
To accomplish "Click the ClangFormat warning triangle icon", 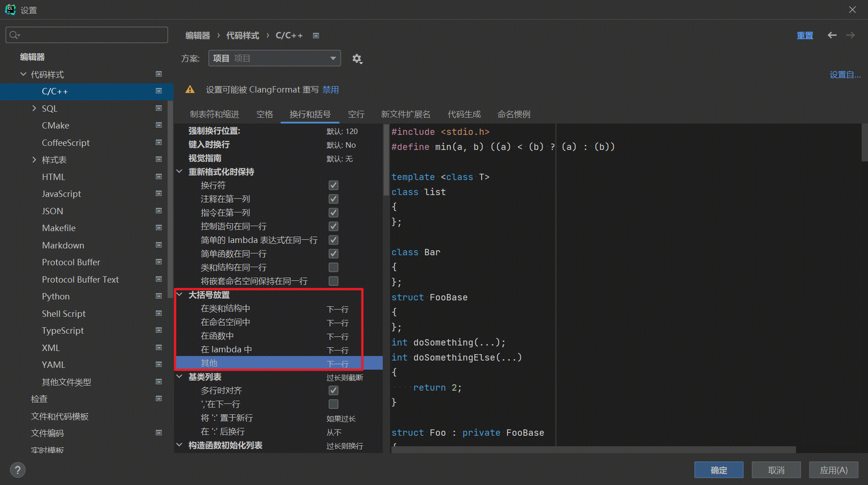I will tap(190, 90).
